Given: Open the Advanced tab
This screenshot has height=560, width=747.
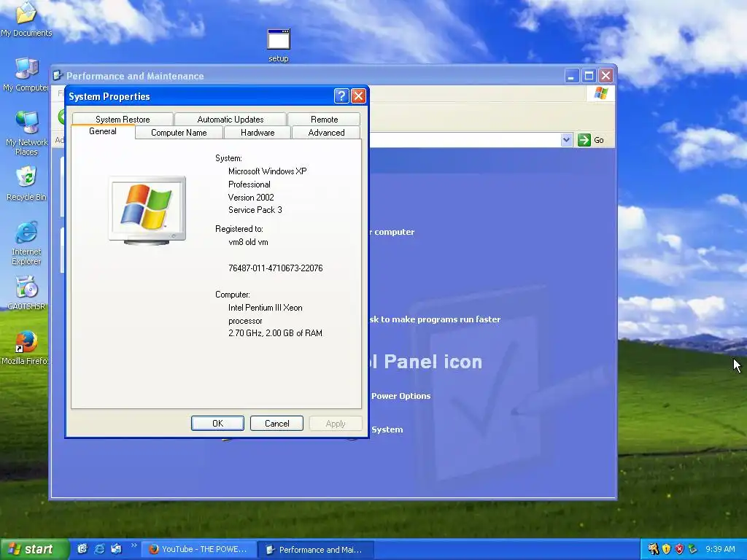Looking at the screenshot, I should click(x=326, y=133).
